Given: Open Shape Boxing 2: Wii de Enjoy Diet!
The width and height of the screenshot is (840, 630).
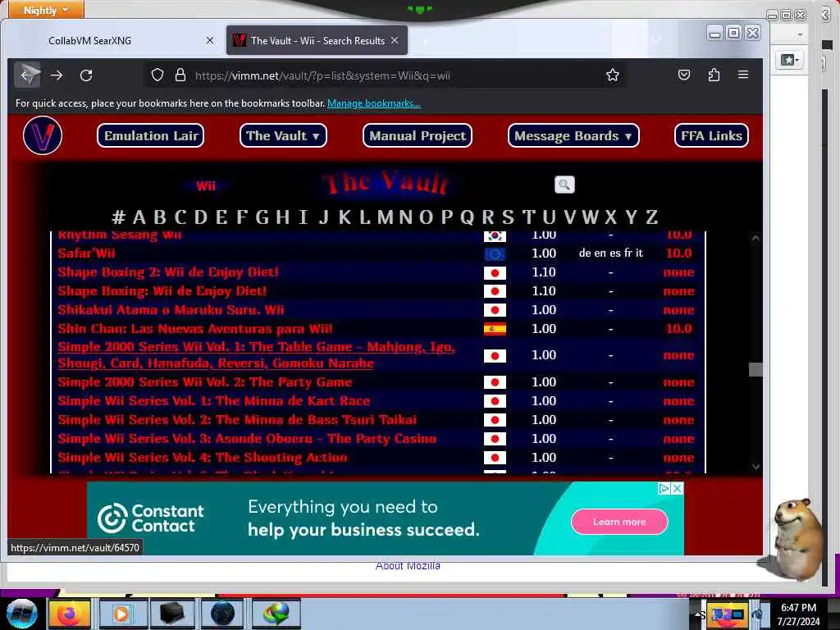Looking at the screenshot, I should click(x=168, y=272).
